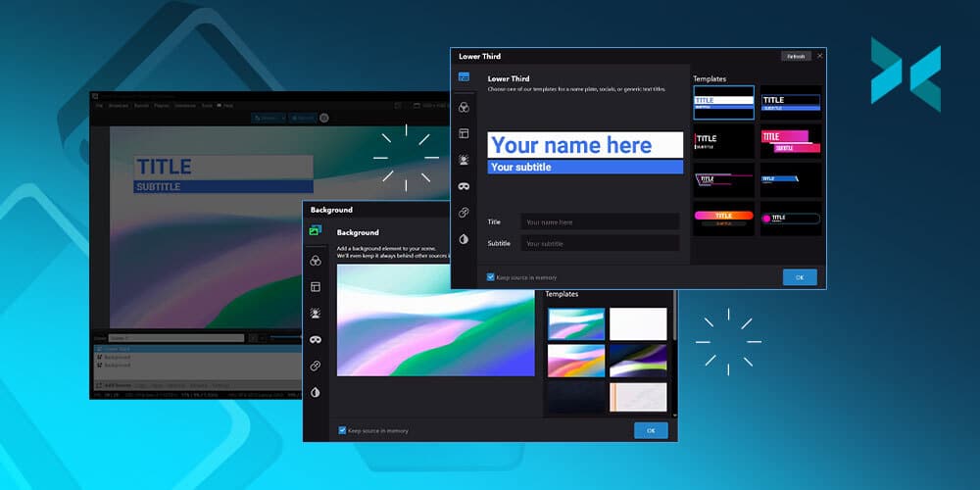Select the Lower Third icon in sidebar

point(464,77)
